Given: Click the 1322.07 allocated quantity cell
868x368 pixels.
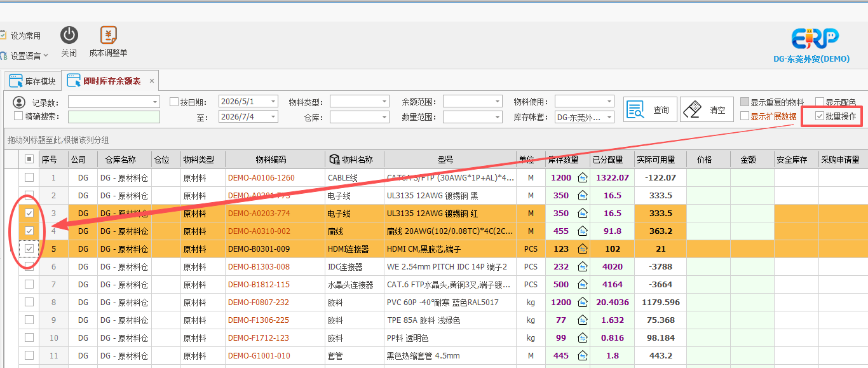Looking at the screenshot, I should (x=613, y=178).
